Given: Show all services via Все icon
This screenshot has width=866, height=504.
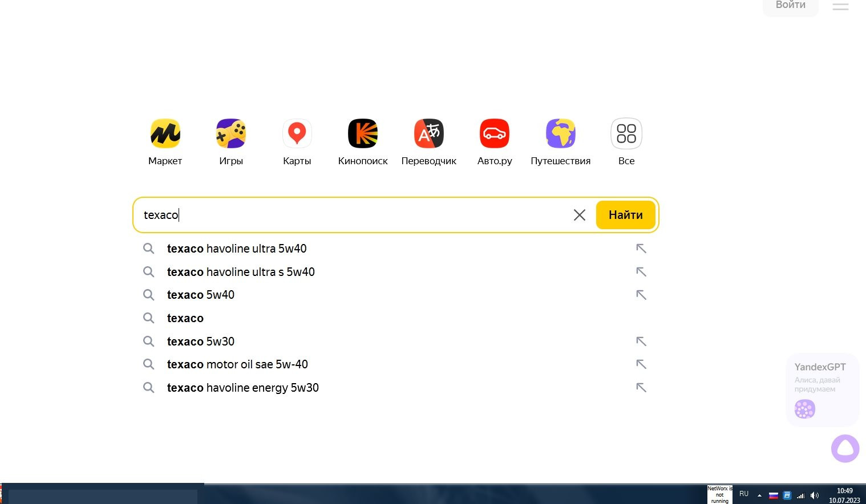Looking at the screenshot, I should click(x=626, y=133).
